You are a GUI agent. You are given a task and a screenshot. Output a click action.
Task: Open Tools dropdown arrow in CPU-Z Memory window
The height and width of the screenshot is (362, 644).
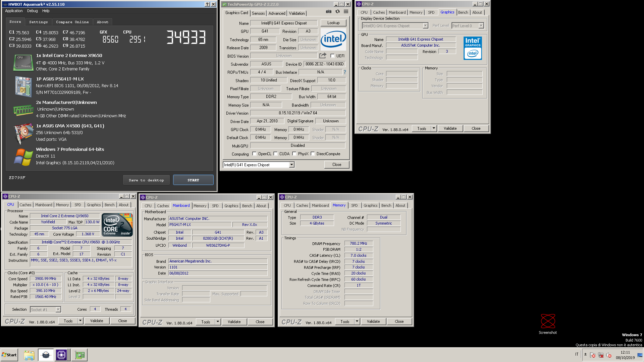[357, 321]
